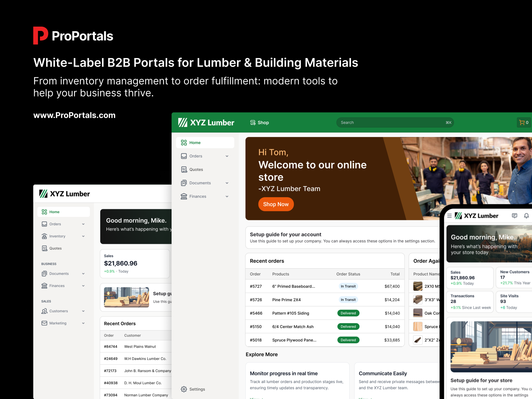Image resolution: width=532 pixels, height=399 pixels.
Task: Open the Setup guide for your account card
Action: click(343, 238)
